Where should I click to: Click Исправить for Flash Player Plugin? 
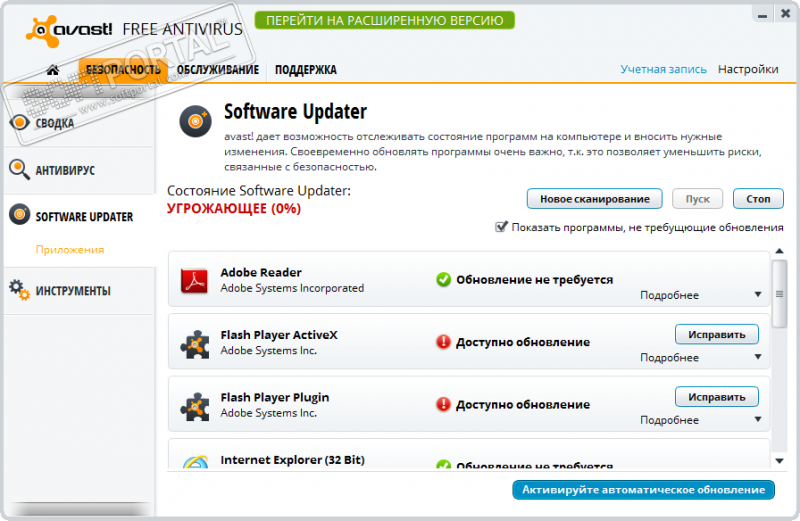[716, 397]
